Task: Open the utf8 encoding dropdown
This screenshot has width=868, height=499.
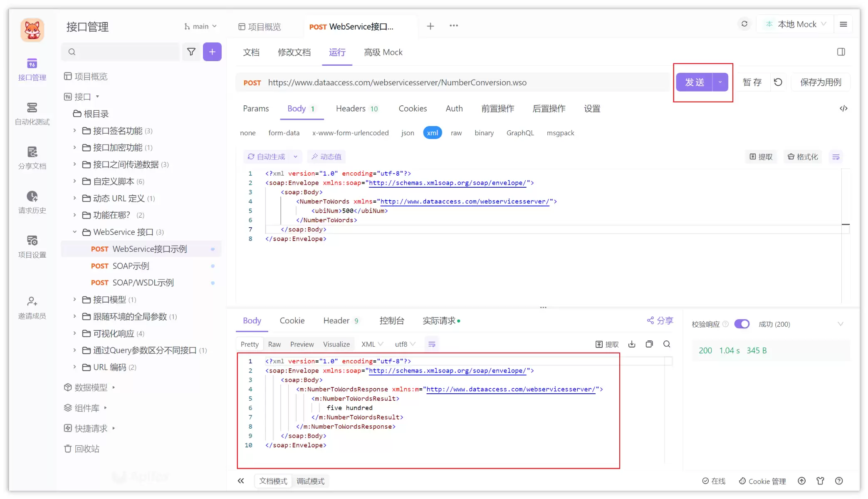Action: click(x=405, y=344)
